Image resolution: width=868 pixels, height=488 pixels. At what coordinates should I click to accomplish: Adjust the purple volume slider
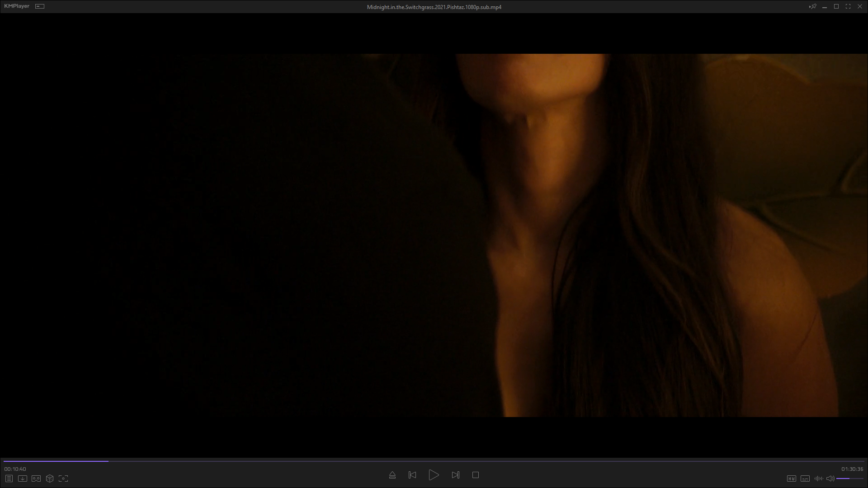[849, 479]
